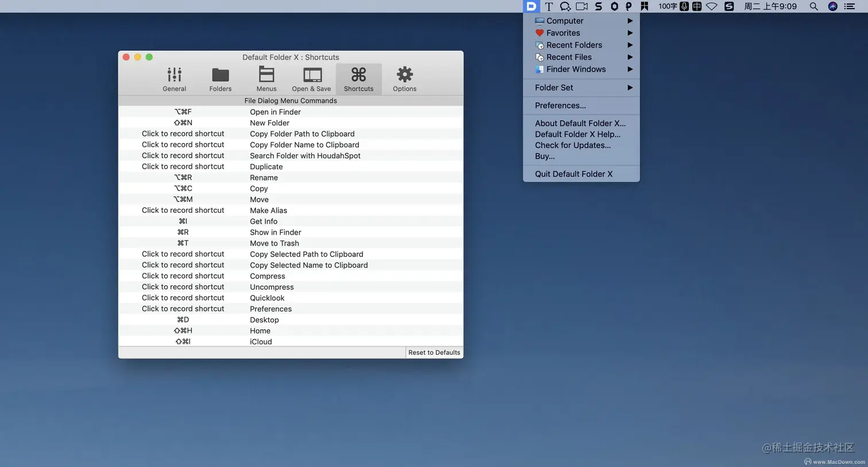Expand the Recent Folders submenu
Viewport: 868px width, 467px height.
[582, 45]
